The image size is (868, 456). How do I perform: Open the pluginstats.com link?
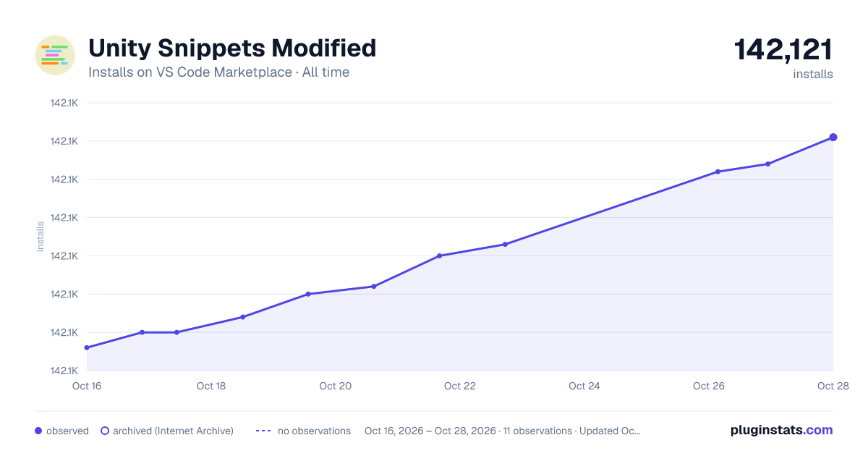click(781, 430)
